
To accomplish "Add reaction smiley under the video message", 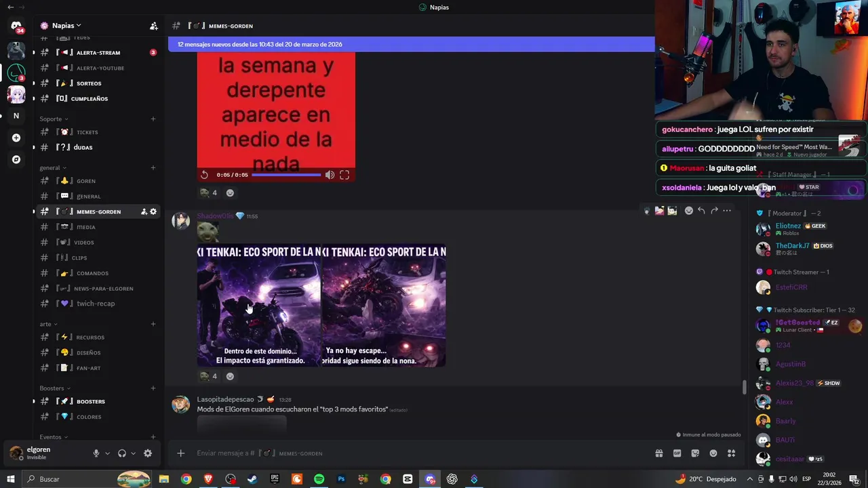I will click(x=230, y=193).
